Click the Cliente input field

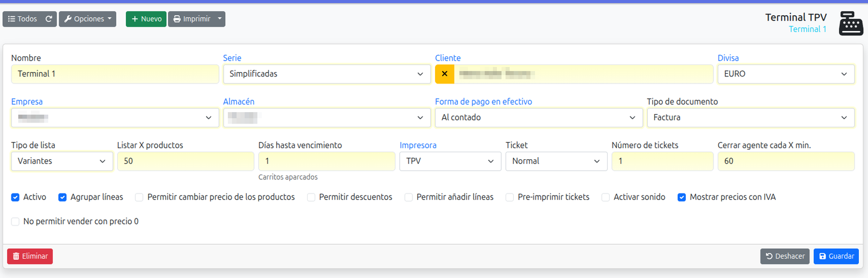click(584, 74)
